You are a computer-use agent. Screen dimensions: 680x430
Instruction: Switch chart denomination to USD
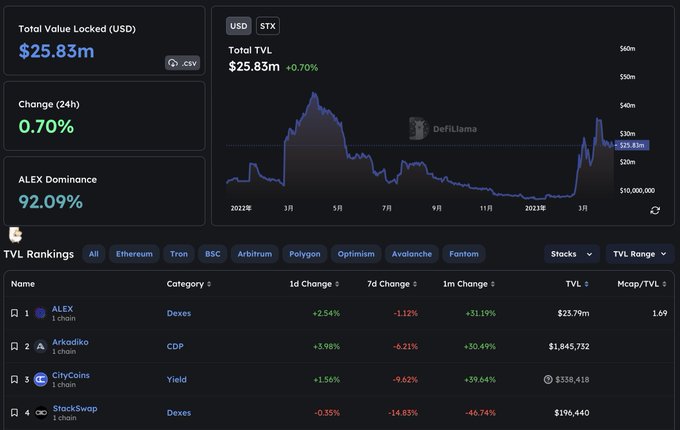(x=239, y=26)
